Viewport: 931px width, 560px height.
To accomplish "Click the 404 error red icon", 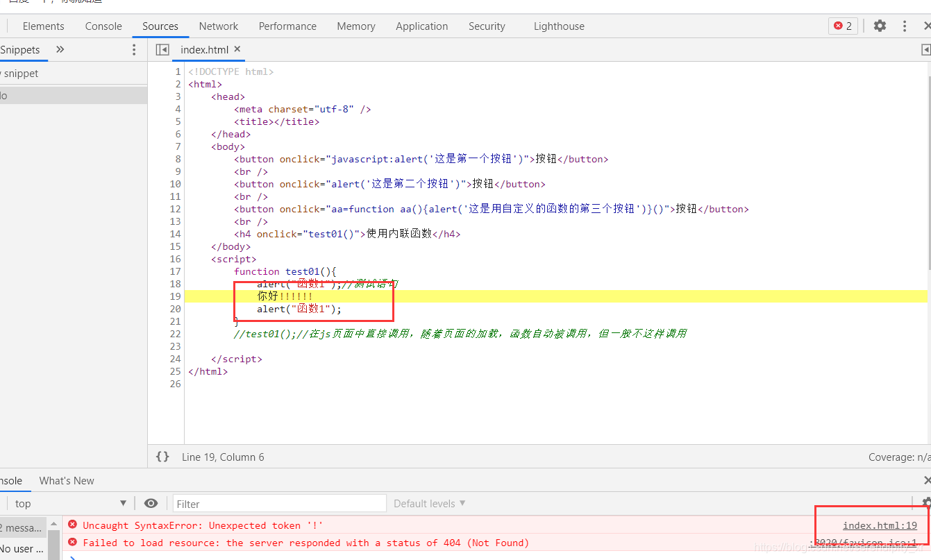I will [x=72, y=543].
